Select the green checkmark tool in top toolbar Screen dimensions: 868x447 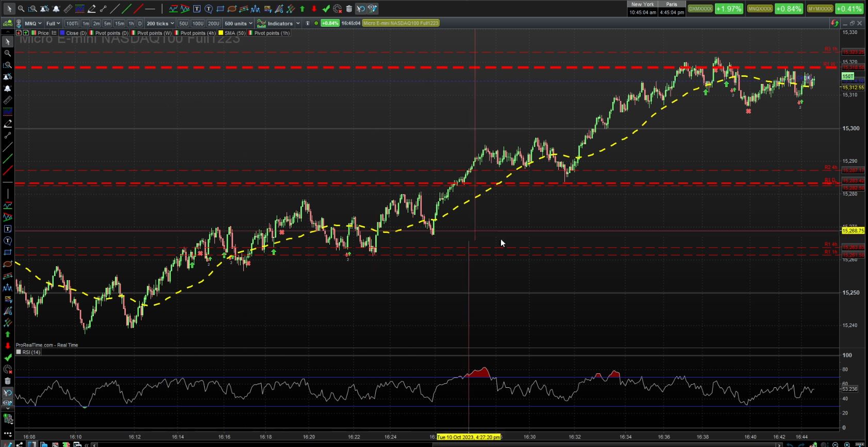(326, 9)
